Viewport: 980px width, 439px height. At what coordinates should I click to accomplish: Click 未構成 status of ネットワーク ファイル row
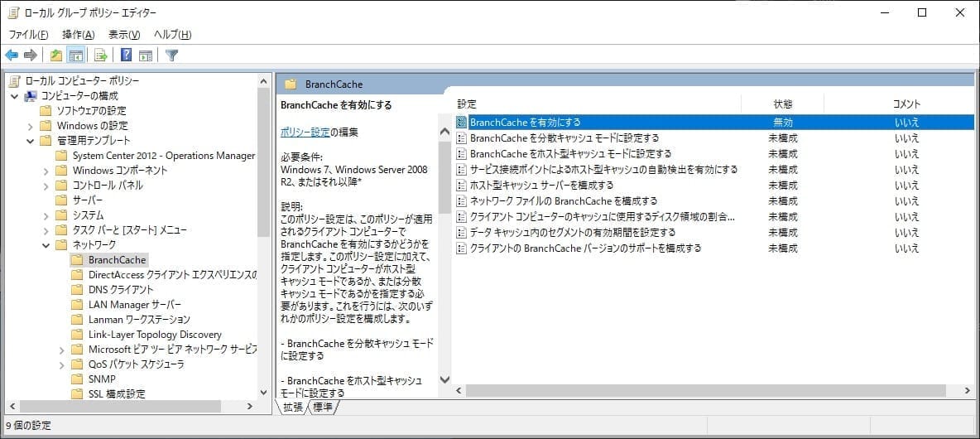(x=782, y=200)
